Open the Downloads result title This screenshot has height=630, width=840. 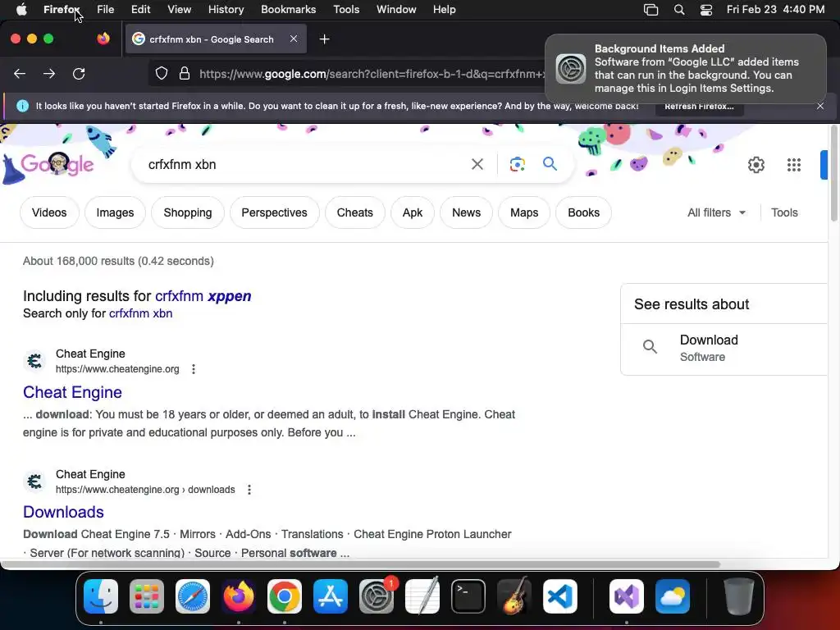click(x=63, y=512)
